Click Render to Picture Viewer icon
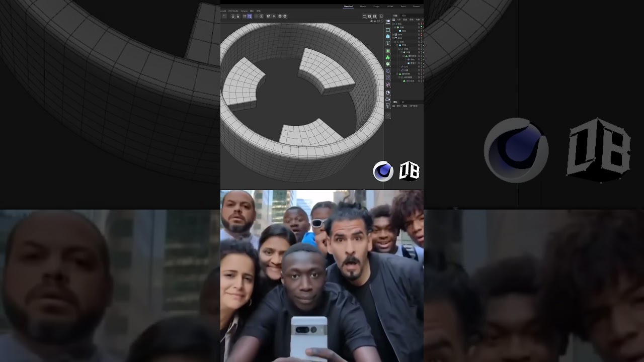644x362 pixels. pos(369,16)
